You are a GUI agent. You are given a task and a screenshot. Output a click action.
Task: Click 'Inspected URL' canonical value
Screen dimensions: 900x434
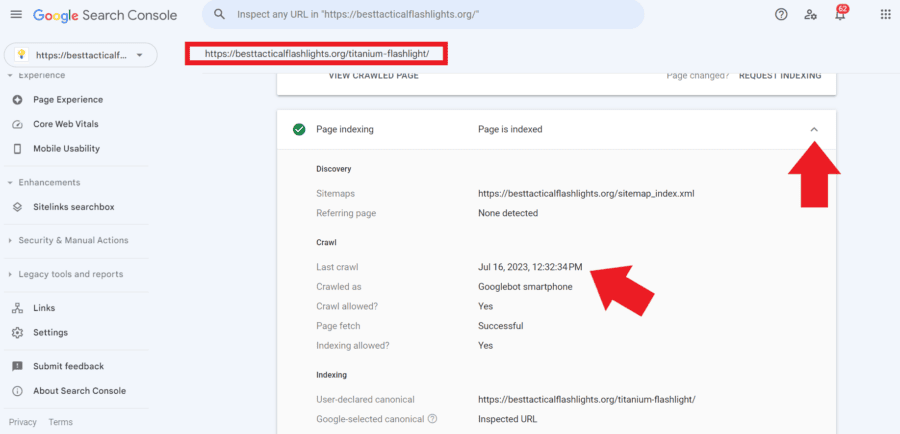tap(507, 419)
